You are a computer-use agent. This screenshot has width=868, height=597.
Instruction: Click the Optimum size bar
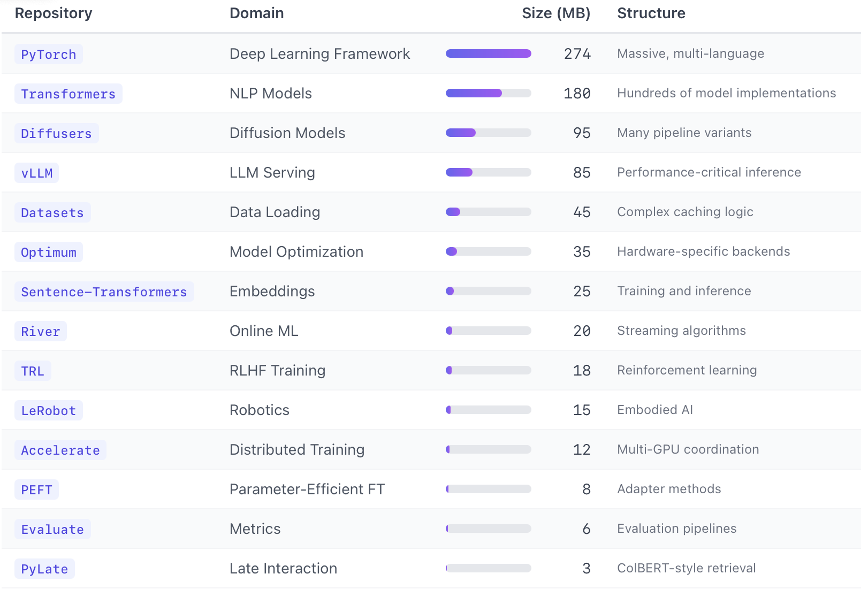(x=489, y=251)
